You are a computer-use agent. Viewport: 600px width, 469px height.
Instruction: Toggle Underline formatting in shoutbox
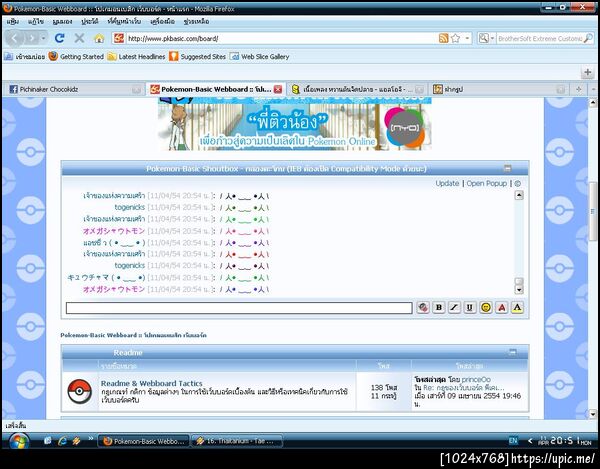point(470,308)
